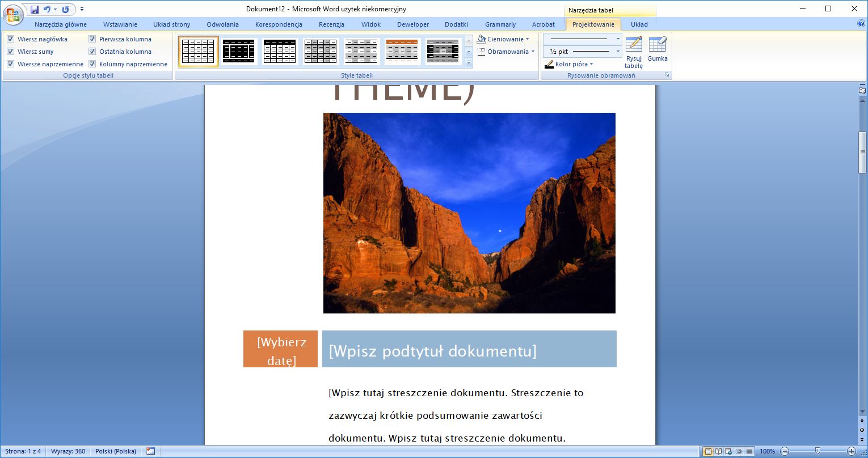Expand the table styles gallery More button
The image size is (868, 458).
click(x=469, y=63)
